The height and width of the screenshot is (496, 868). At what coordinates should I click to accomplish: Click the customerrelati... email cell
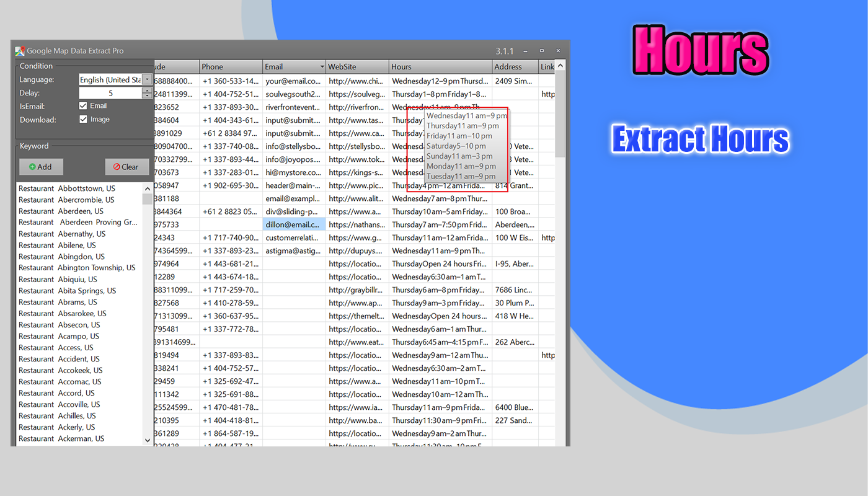tap(294, 237)
